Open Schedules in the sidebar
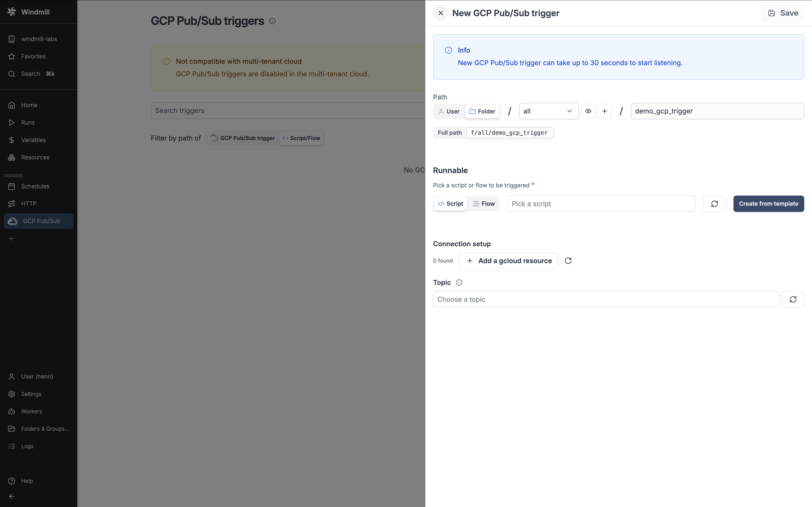 [x=35, y=186]
